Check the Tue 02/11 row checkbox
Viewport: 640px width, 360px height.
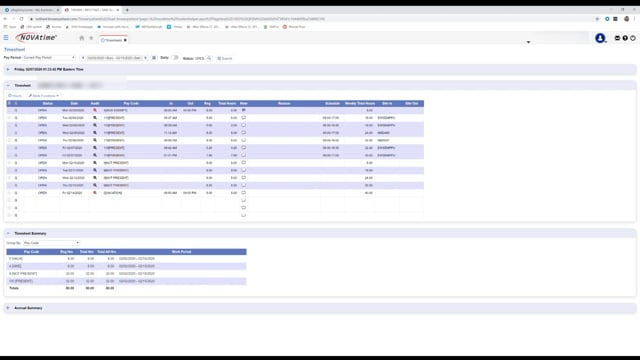(9, 170)
